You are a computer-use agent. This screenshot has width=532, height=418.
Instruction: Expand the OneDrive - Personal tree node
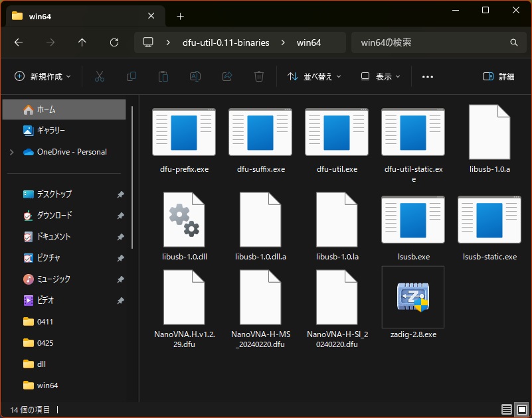click(12, 152)
